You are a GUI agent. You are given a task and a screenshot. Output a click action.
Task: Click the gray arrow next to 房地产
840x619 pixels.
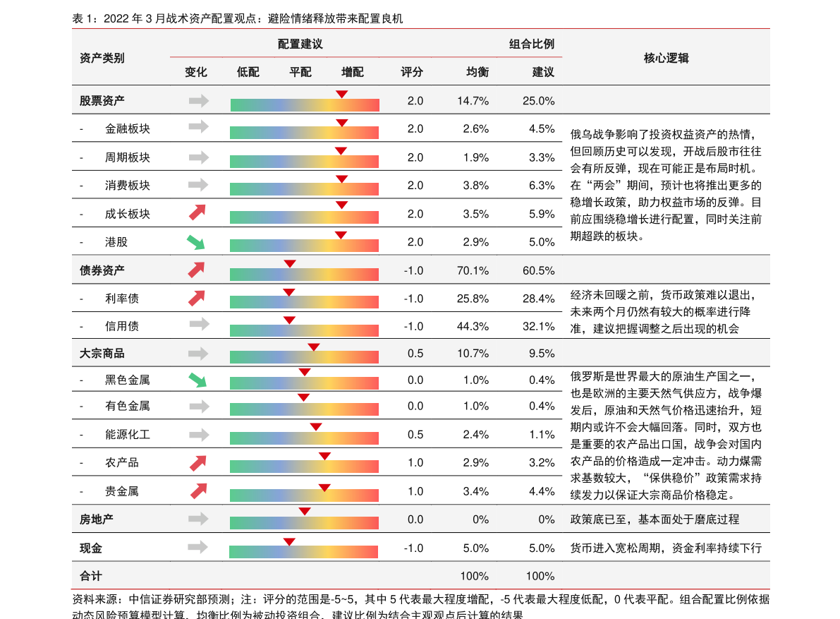197,519
